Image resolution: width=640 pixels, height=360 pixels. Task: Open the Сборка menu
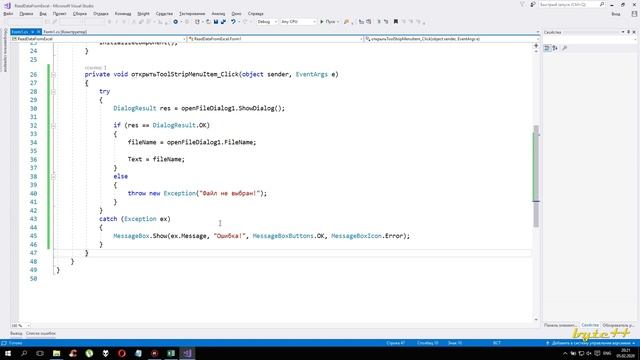(80, 13)
